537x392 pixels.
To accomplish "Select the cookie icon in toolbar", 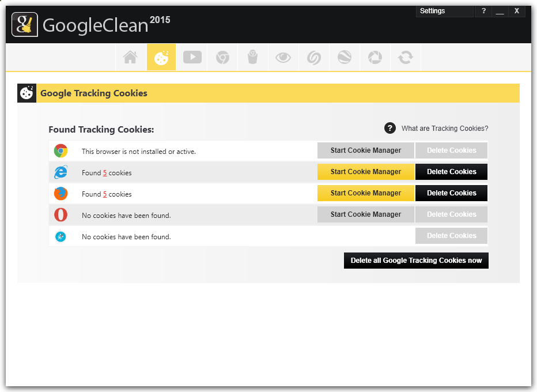I will 161,57.
